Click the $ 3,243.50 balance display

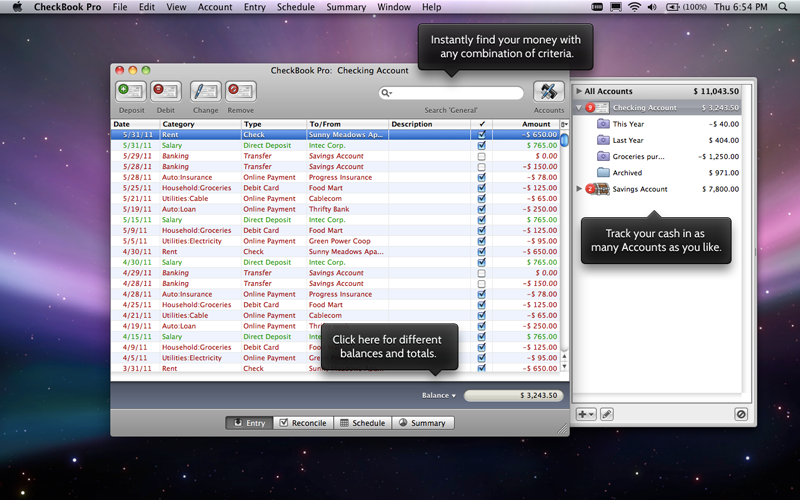(514, 395)
